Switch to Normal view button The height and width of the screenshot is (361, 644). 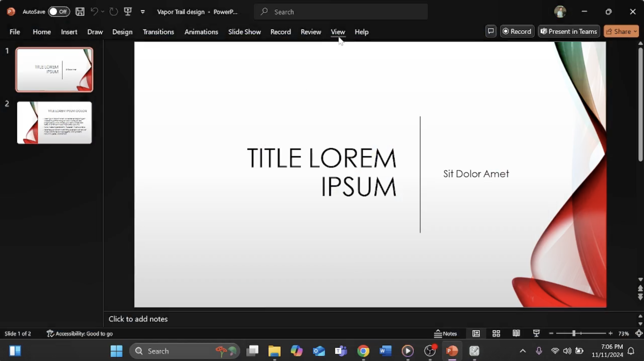click(x=476, y=333)
